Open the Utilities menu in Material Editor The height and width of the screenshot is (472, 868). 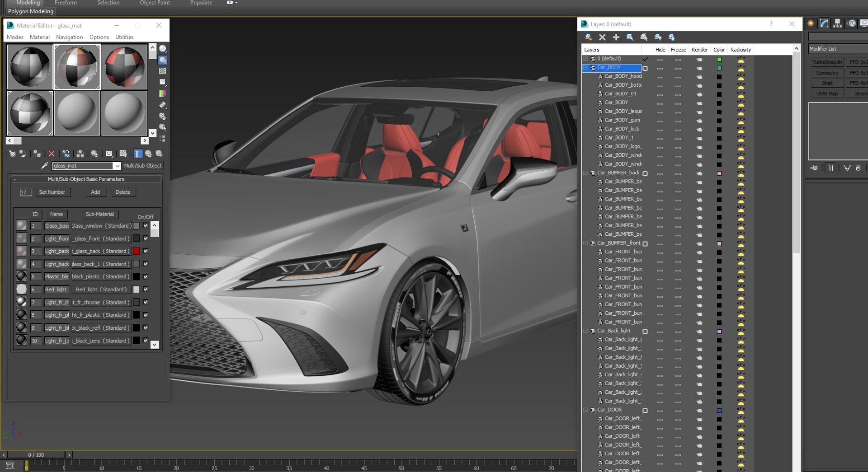pyautogui.click(x=124, y=37)
